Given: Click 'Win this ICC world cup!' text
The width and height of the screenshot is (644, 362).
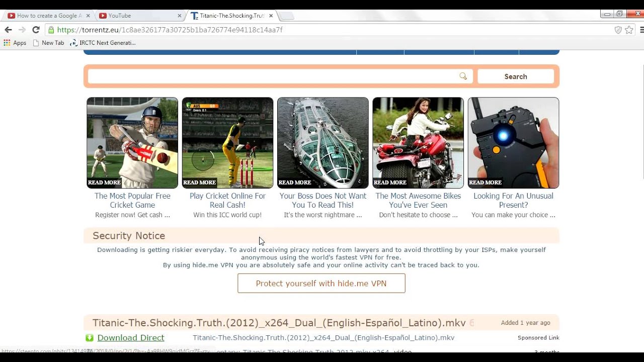Looking at the screenshot, I should pos(227,215).
